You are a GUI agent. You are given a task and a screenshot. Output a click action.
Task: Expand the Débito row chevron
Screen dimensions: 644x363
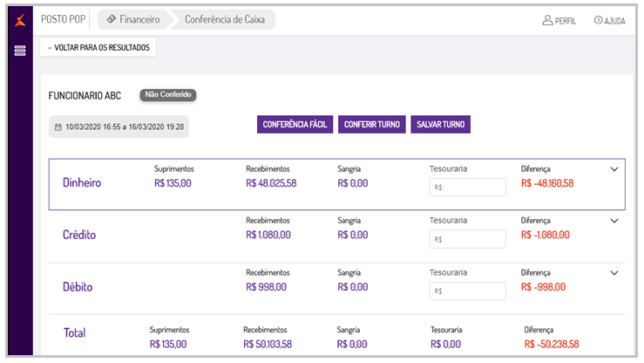pyautogui.click(x=613, y=272)
